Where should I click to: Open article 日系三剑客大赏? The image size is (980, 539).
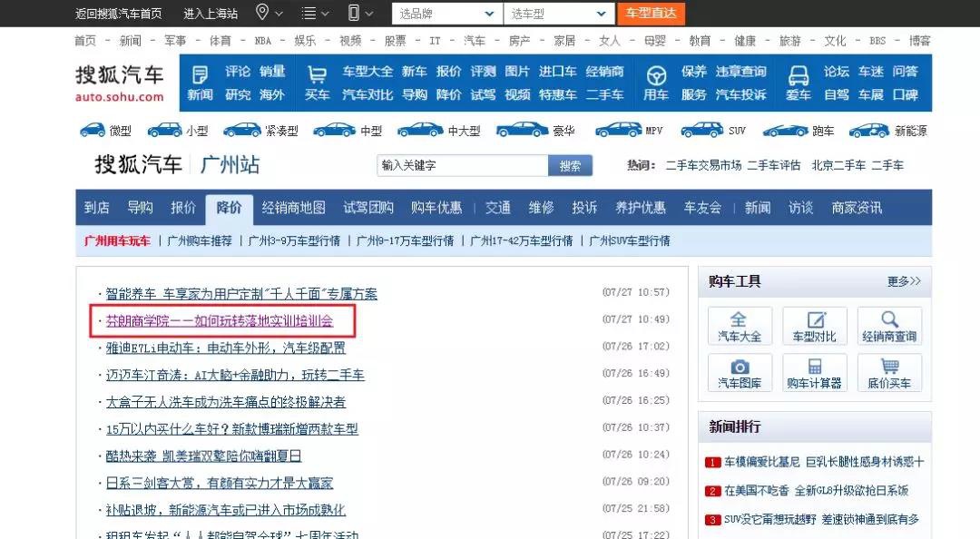[220, 483]
